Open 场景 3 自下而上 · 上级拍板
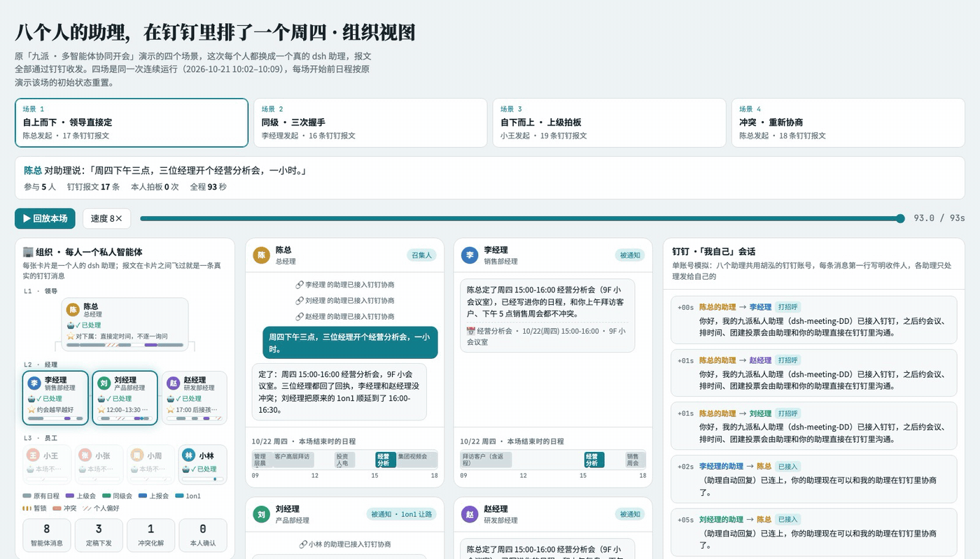 click(x=609, y=122)
